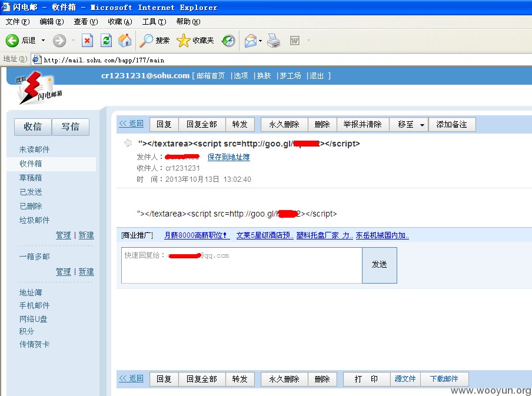Open 已删除 deleted folder
Screen dimensions: 532x396
[31, 206]
